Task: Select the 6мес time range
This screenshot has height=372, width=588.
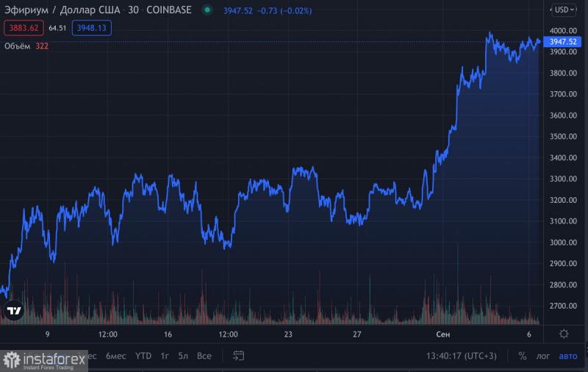Action: [x=116, y=356]
